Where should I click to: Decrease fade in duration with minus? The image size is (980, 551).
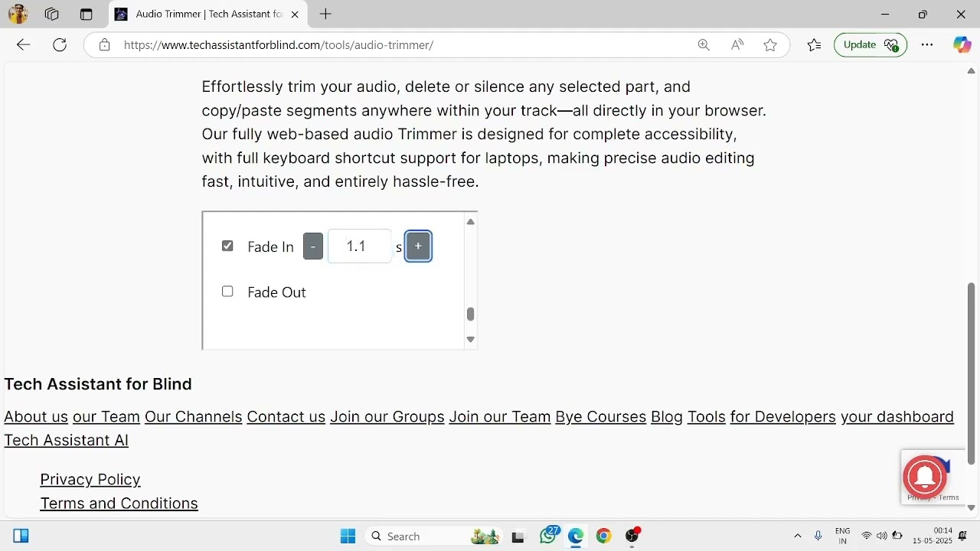click(313, 246)
